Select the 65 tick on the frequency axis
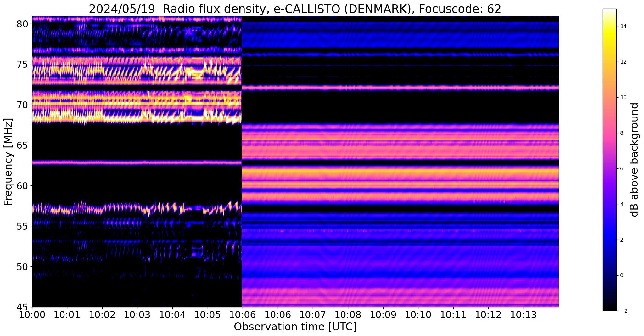Screen dimensions: 644x336 pos(22,145)
